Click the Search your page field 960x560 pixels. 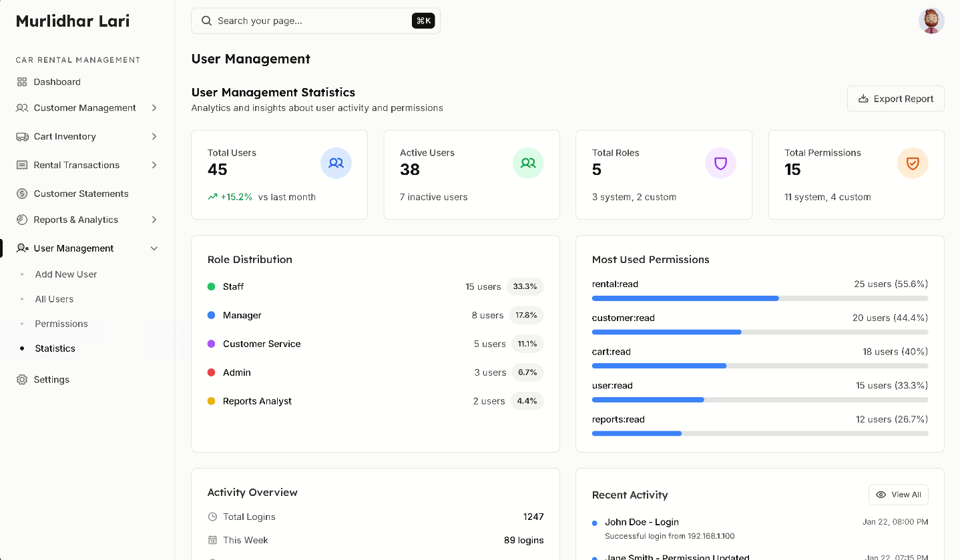pos(300,21)
